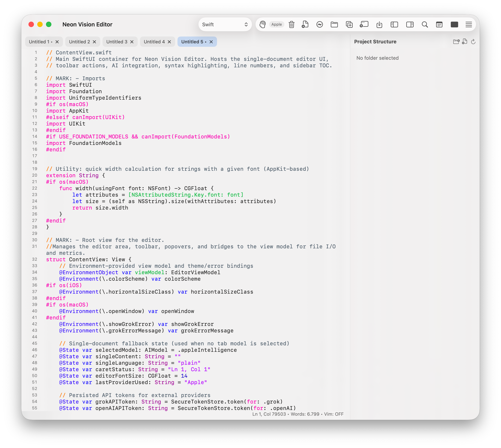The height and width of the screenshot is (448, 501).
Task: Create a new document with the file-plus icon
Action: 305,24
